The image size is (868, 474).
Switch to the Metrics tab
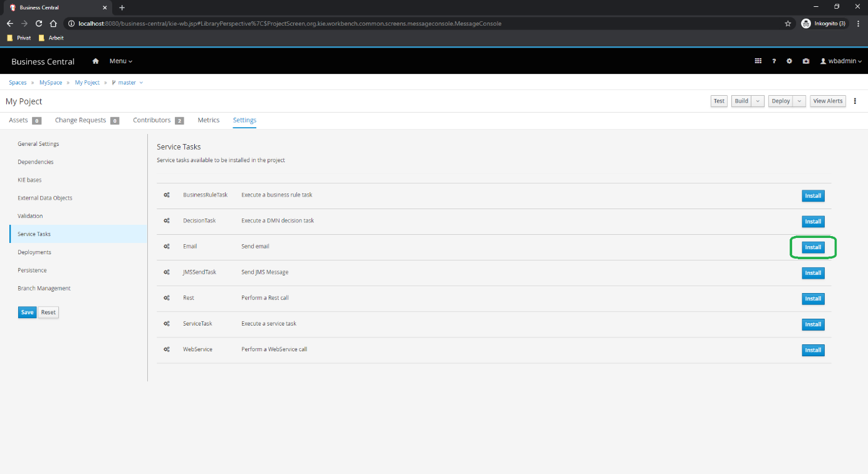pos(209,120)
